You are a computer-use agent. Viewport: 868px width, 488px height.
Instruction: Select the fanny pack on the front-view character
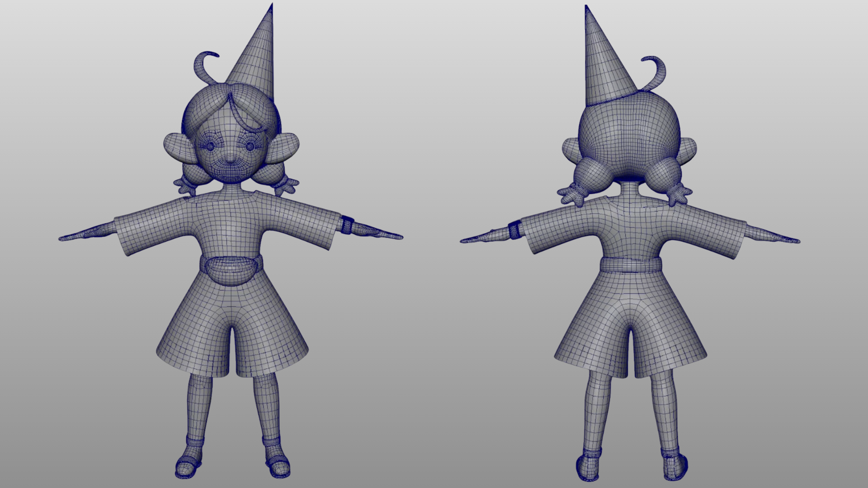[231, 270]
